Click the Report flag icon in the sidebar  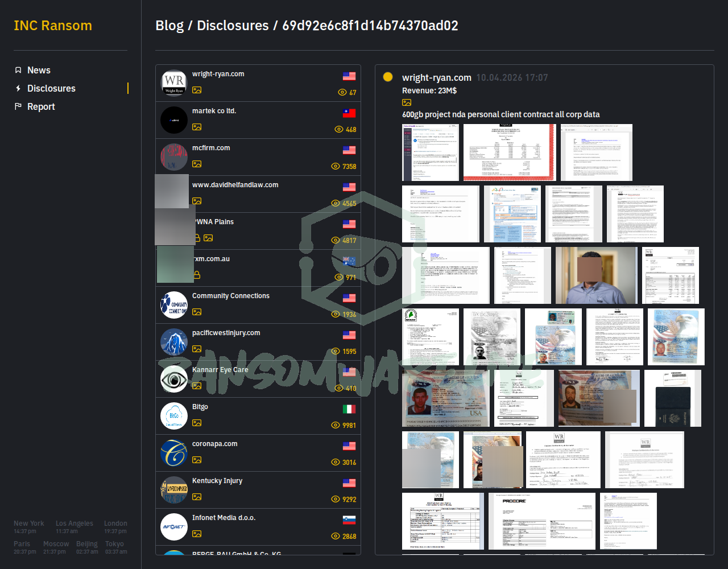19,106
